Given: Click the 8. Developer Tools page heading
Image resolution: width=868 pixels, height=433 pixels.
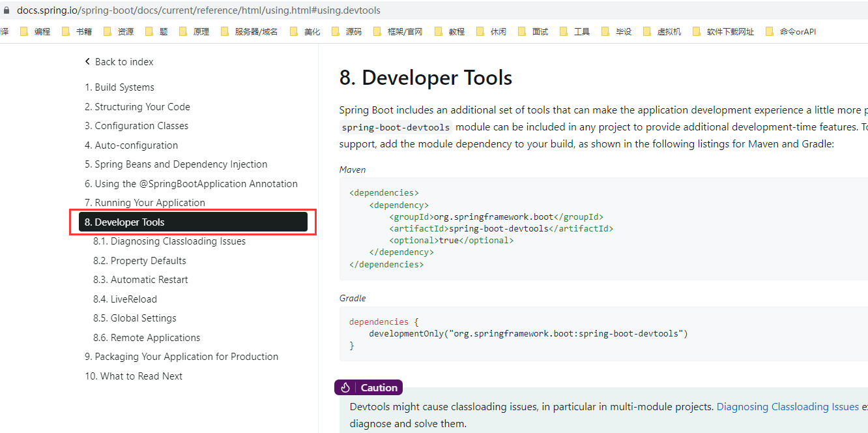Looking at the screenshot, I should [x=426, y=78].
